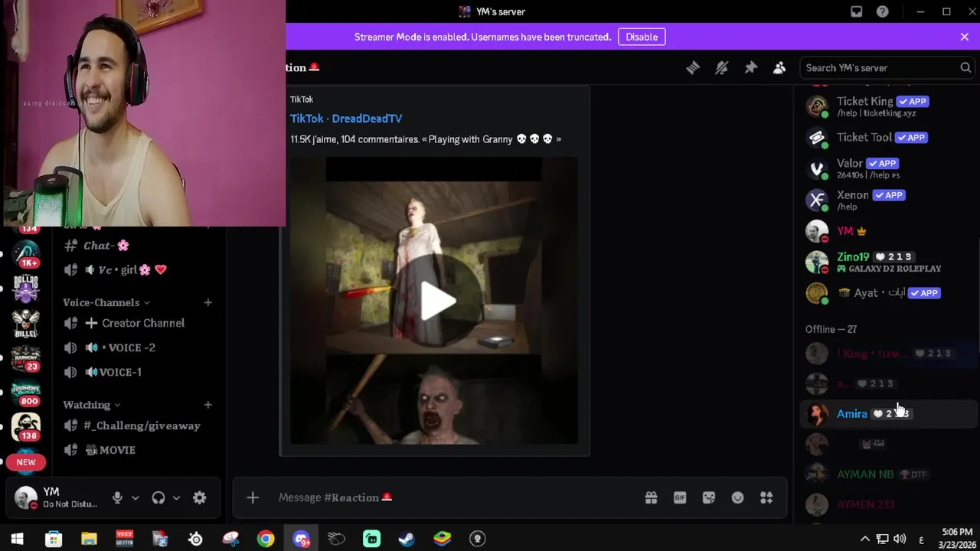Open the Ballas server icon

click(x=26, y=289)
